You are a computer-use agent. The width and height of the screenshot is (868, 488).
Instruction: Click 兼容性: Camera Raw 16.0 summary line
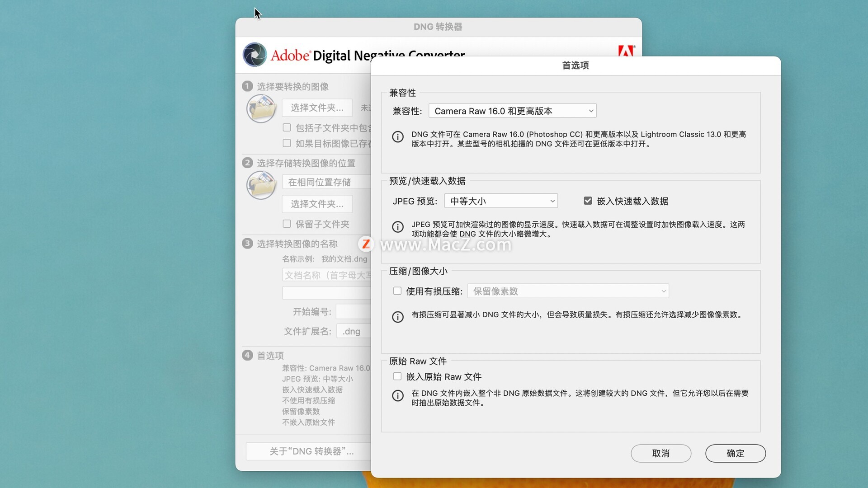pyautogui.click(x=326, y=368)
